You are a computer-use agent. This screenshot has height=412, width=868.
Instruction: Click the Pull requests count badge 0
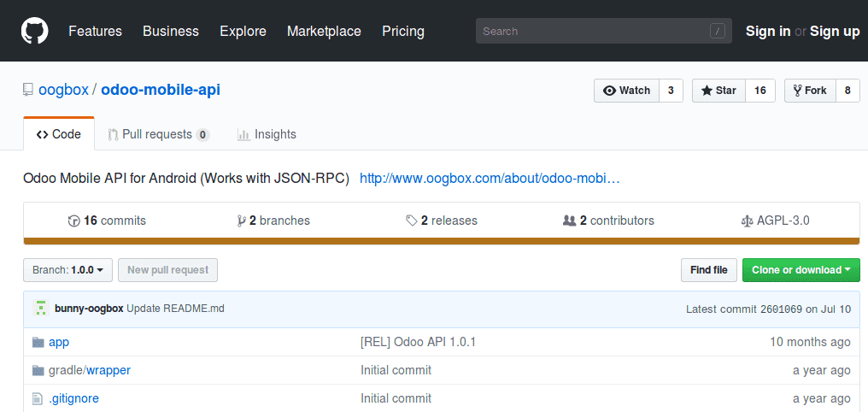pyautogui.click(x=202, y=134)
